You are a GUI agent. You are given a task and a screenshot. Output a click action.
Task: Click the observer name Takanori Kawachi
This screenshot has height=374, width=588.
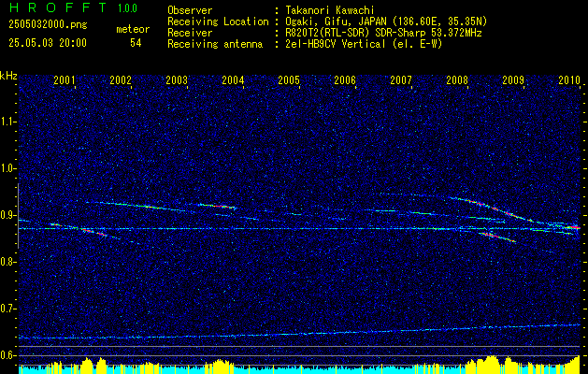pos(330,10)
